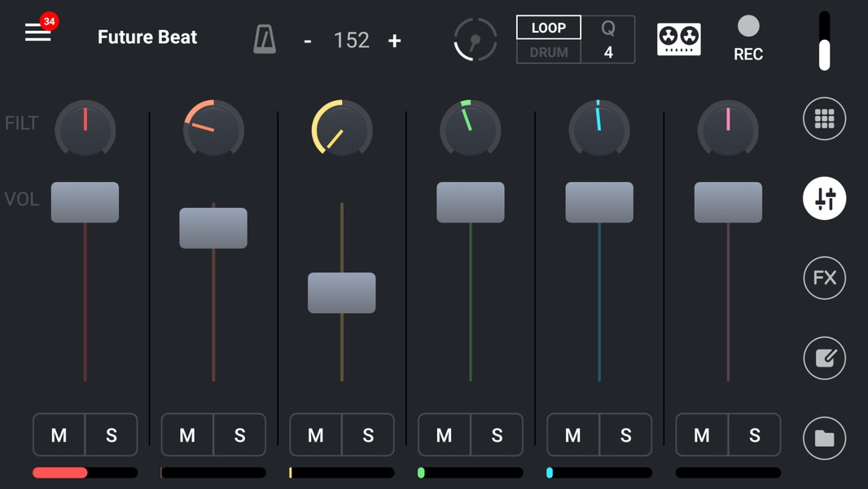Click the circular playback position dial
This screenshot has width=868, height=489.
(475, 39)
